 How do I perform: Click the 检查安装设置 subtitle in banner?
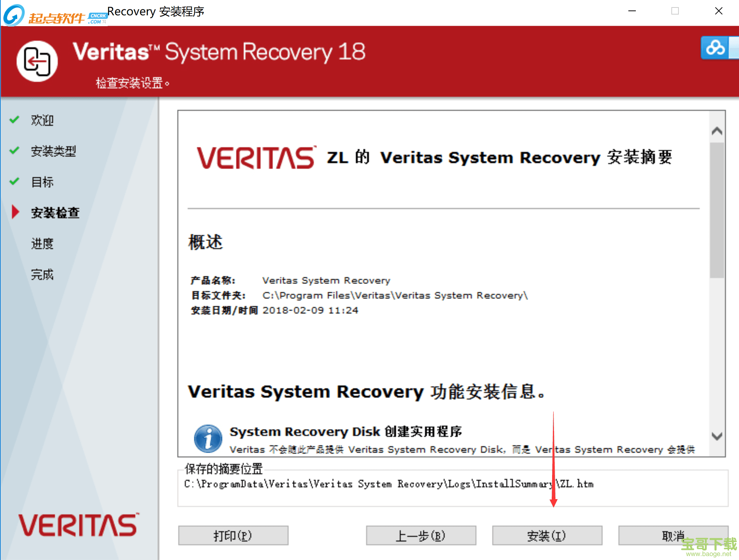click(133, 83)
